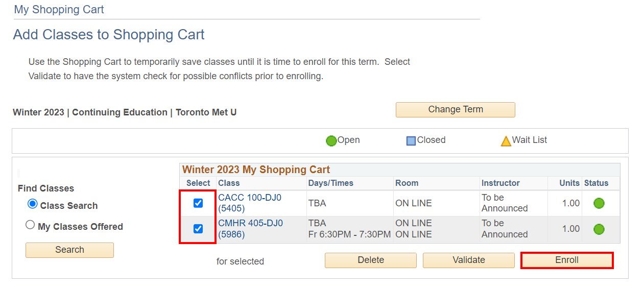This screenshot has width=644, height=288.
Task: Uncheck the CACC 100-DJ0 select checkbox
Action: point(198,203)
